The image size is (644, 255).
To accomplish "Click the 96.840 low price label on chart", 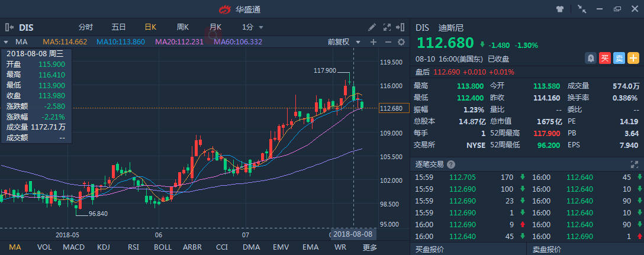I will coord(98,214).
